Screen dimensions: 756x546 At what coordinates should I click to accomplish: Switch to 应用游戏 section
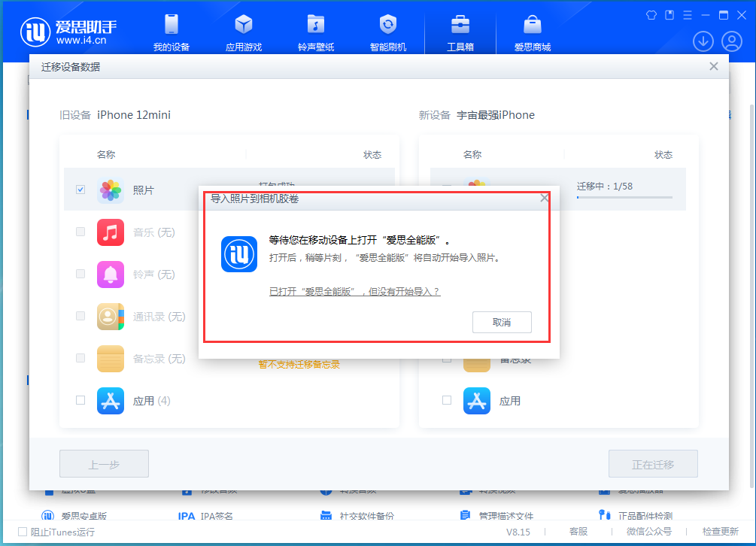(244, 33)
